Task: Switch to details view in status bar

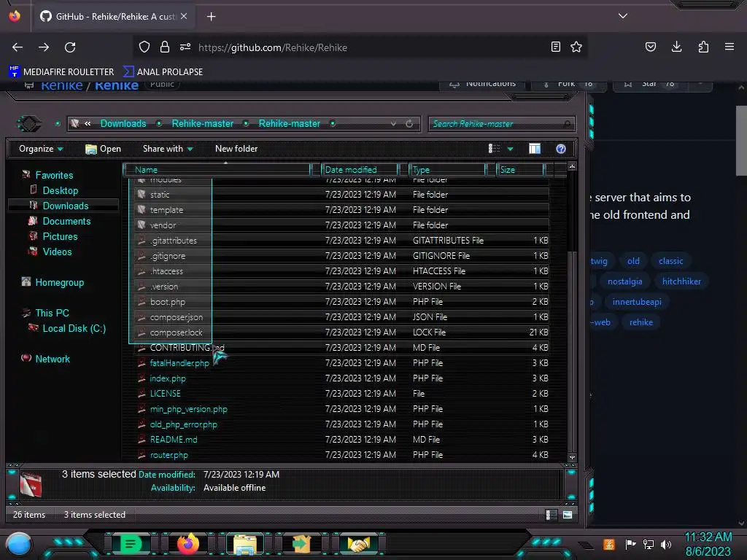Action: [x=551, y=515]
